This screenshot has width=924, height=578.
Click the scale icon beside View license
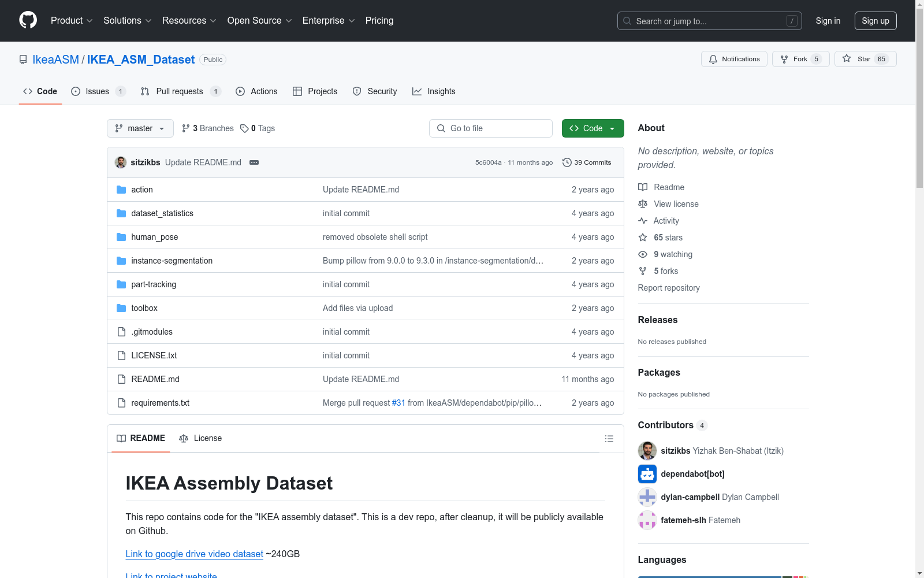point(643,204)
